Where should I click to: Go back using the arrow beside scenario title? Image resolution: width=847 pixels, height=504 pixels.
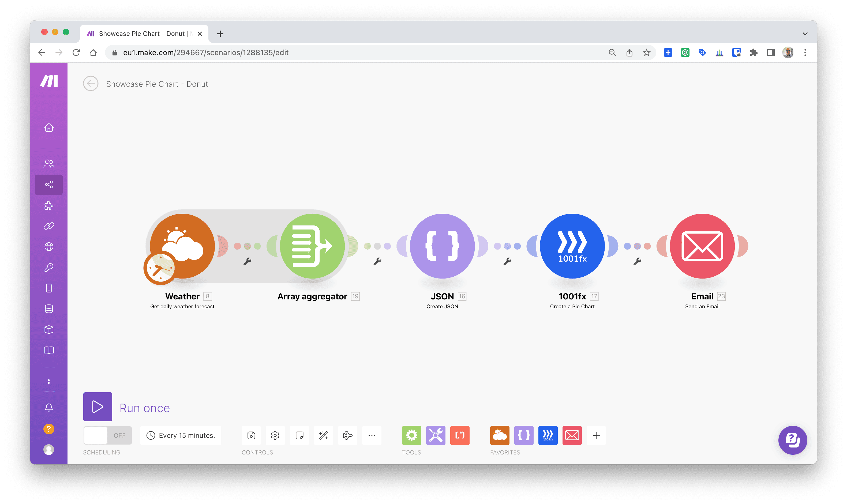point(91,84)
